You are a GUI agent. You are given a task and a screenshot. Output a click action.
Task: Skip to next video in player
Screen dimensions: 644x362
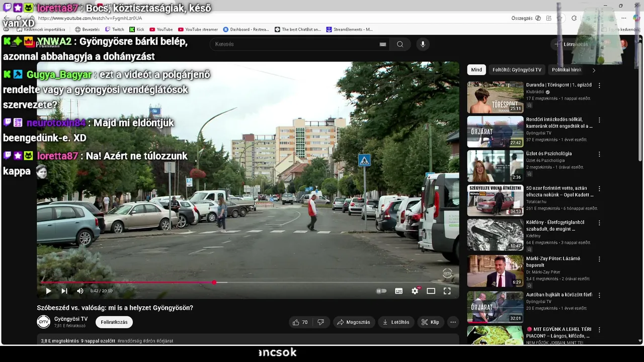coord(64,291)
